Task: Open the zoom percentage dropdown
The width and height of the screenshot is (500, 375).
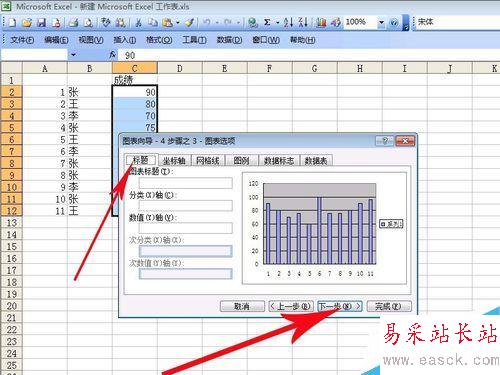Action: (381, 22)
